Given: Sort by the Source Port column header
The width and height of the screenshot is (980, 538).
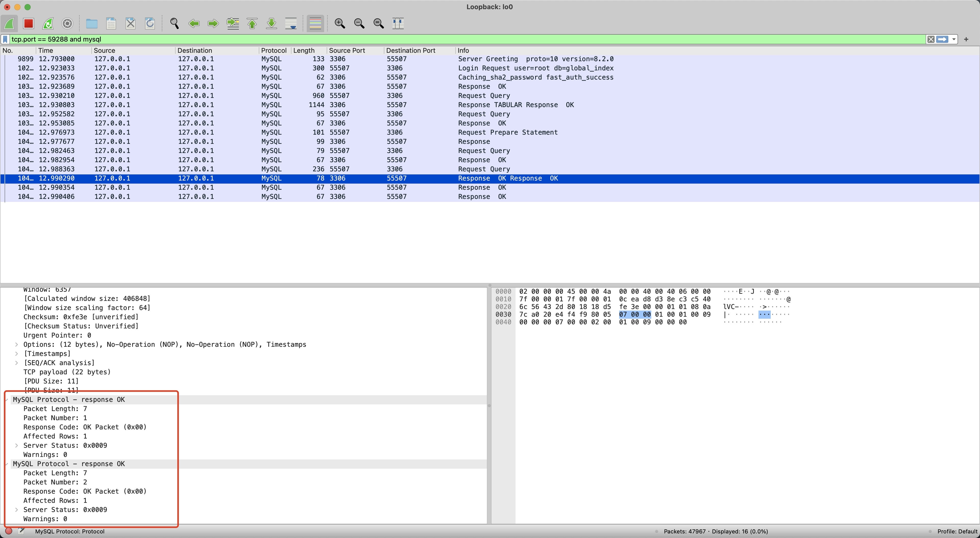Looking at the screenshot, I should 346,50.
